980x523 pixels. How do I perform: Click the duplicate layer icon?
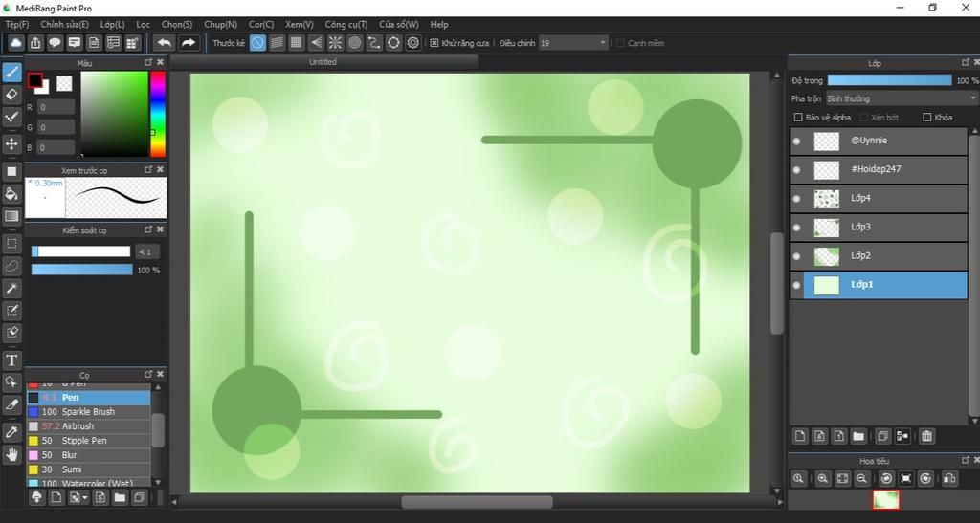coord(882,436)
